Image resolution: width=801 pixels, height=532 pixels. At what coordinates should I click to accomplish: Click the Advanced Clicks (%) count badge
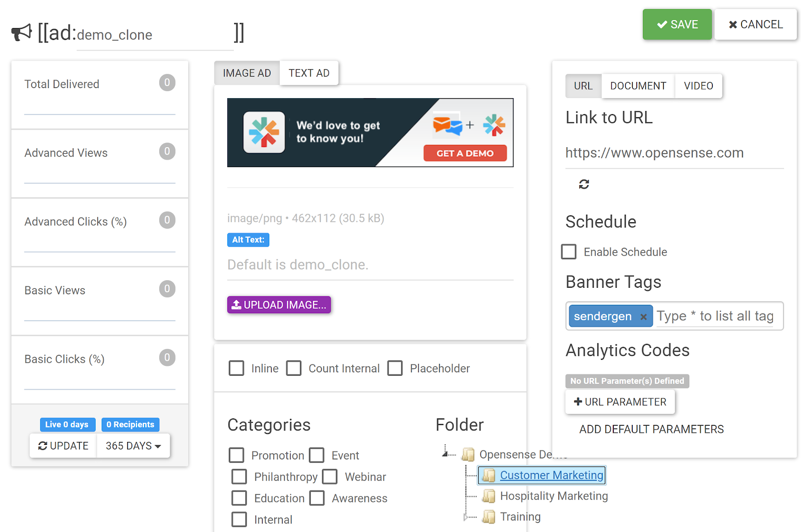(167, 220)
